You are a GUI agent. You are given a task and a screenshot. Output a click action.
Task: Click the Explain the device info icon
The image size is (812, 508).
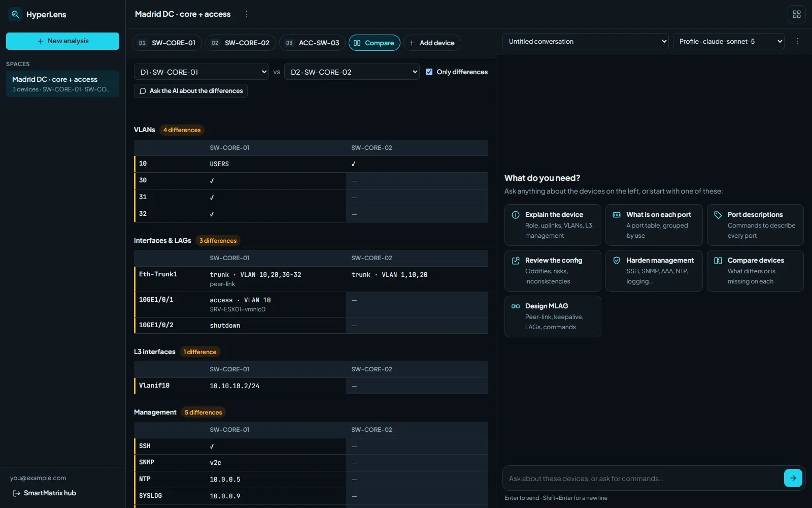point(516,215)
